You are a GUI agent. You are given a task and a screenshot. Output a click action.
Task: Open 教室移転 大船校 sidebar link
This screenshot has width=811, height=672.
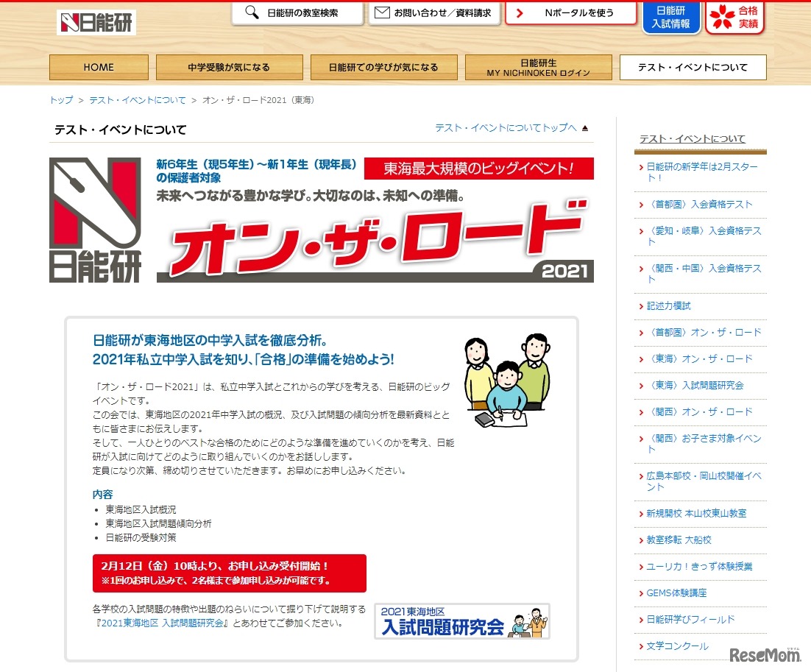coord(679,540)
